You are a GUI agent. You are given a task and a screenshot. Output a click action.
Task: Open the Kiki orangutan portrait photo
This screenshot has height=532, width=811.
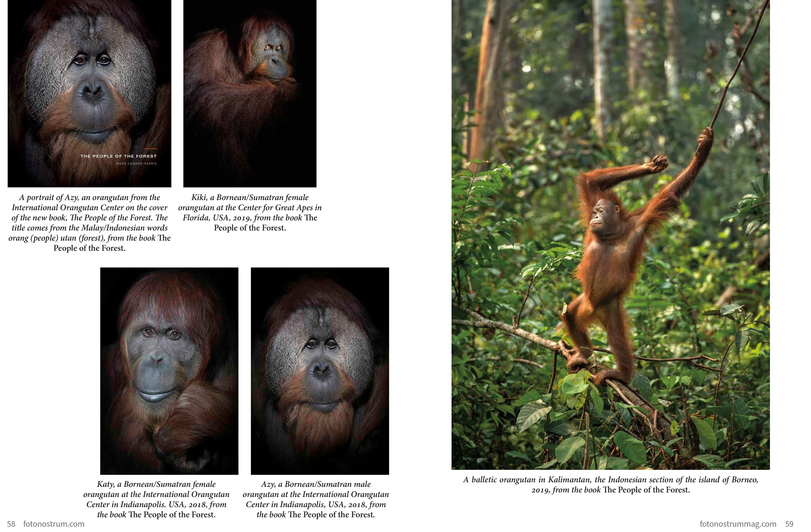tap(250, 93)
